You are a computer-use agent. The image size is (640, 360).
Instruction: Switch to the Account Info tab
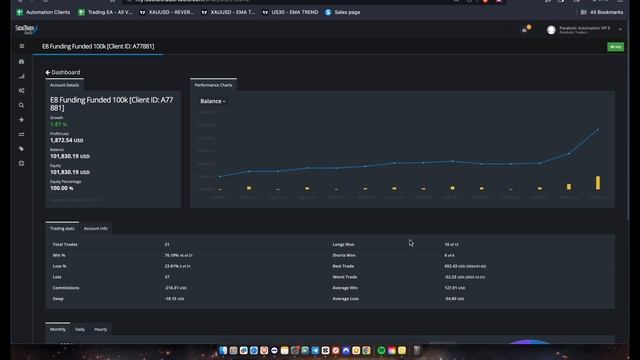tap(96, 229)
